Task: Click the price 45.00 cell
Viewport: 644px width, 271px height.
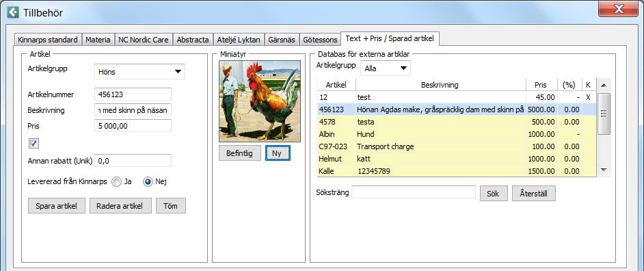Action: click(x=541, y=97)
